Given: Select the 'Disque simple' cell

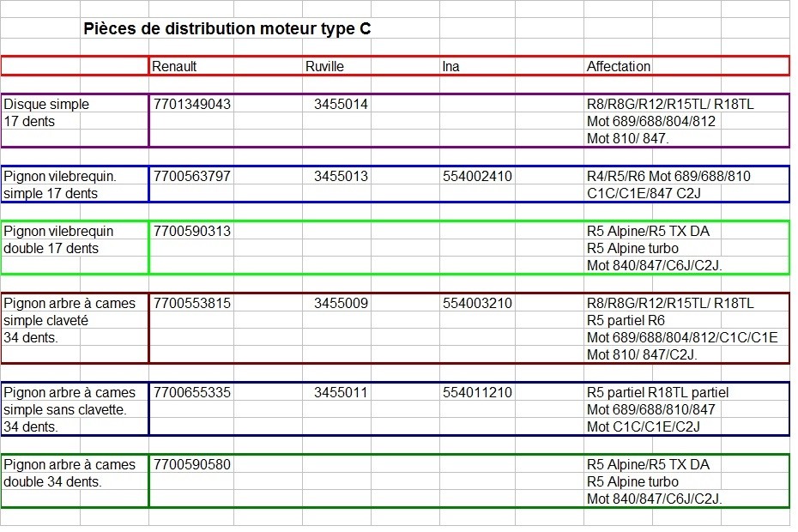Looking at the screenshot, I should coord(46,105).
